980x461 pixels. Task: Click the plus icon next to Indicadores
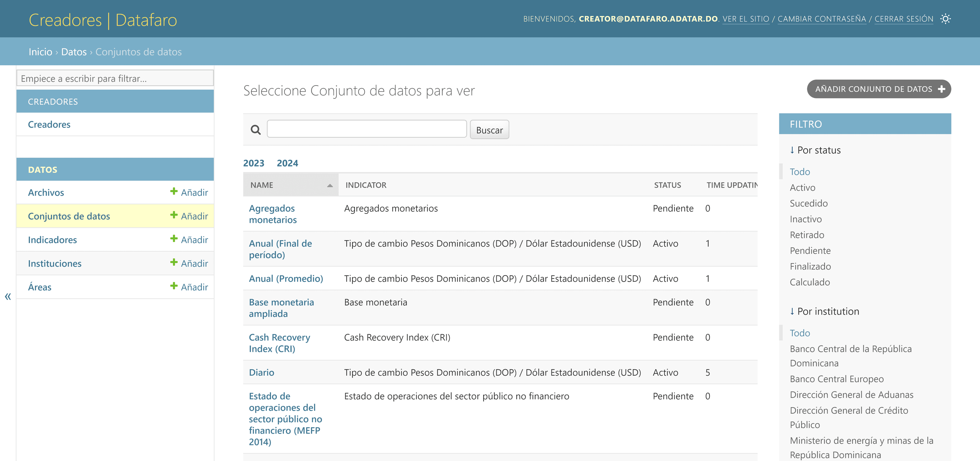tap(174, 239)
